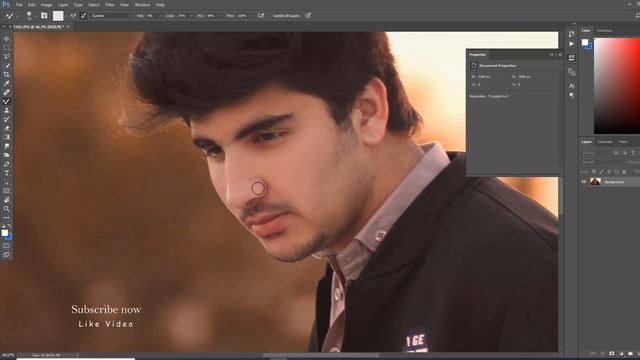Select the Hand tool
640x360 pixels.
pyautogui.click(x=7, y=200)
